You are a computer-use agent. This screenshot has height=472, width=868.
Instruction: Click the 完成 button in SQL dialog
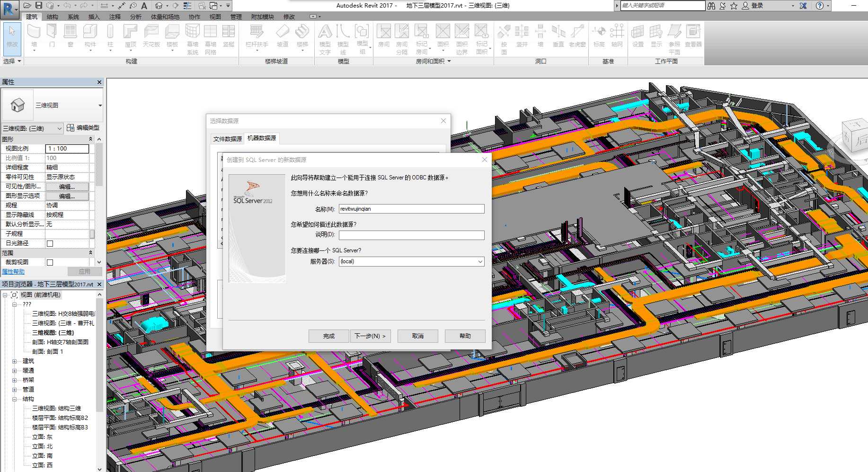329,336
